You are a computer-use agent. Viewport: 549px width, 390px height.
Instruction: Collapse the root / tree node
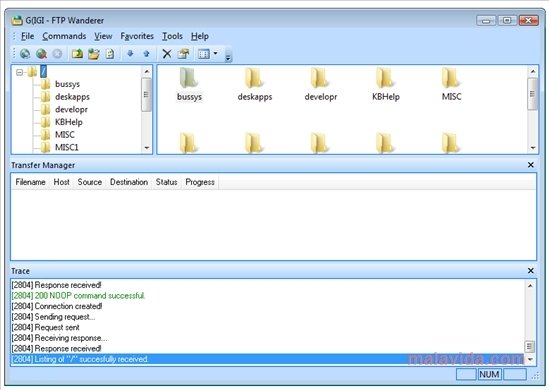point(20,72)
